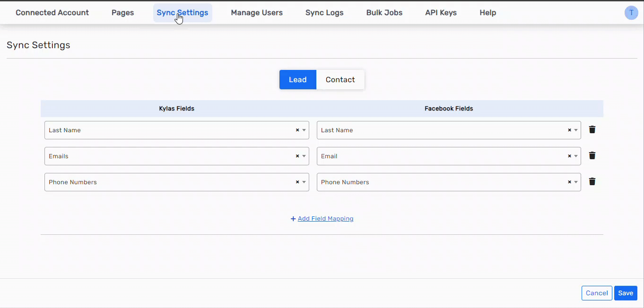Click the Facebook Fields 'Email' value
This screenshot has width=644, height=308.
point(329,156)
